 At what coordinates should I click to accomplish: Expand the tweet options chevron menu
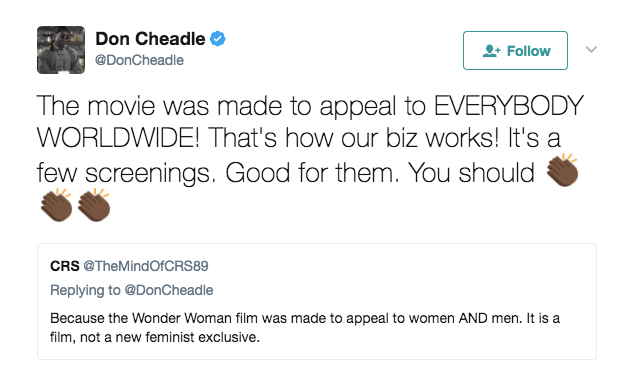click(591, 49)
